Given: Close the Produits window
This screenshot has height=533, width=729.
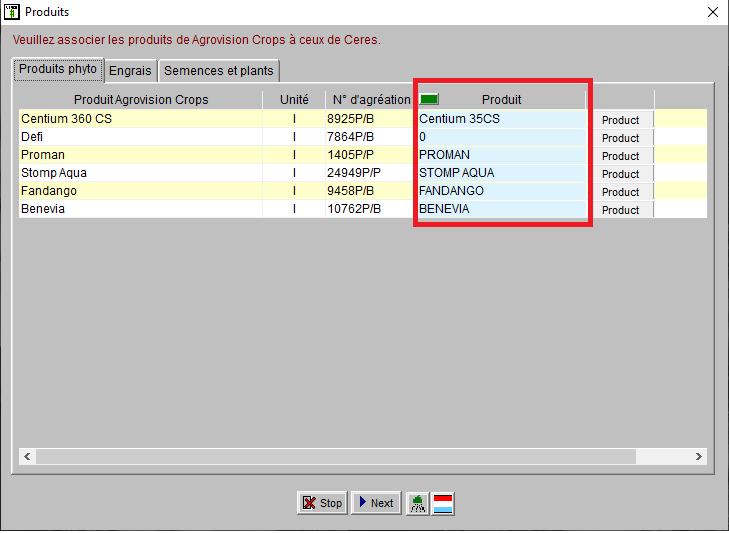Looking at the screenshot, I should (x=713, y=12).
